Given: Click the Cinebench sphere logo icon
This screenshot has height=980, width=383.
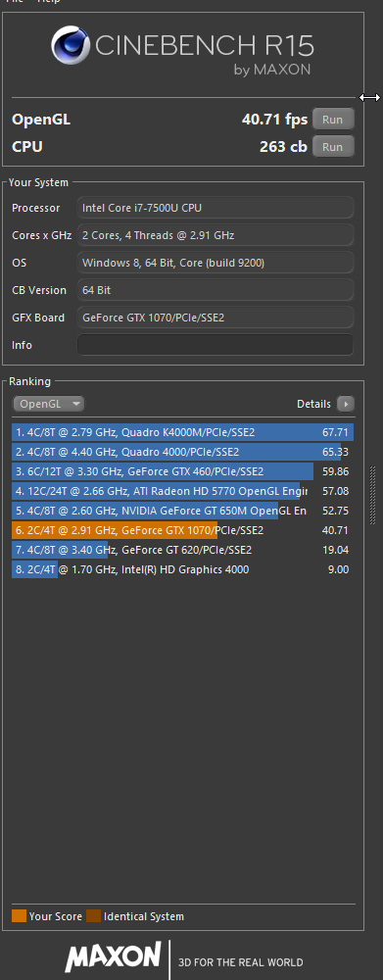Looking at the screenshot, I should click(x=71, y=46).
